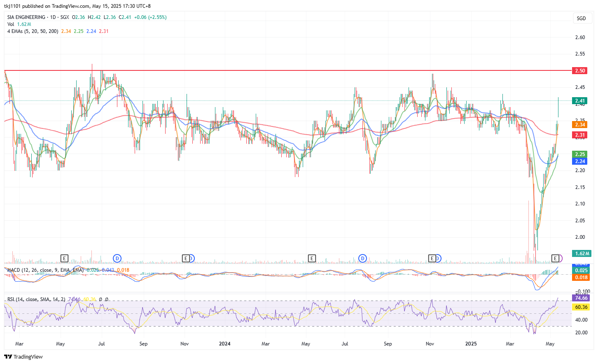Click the TradingView logo at the bottom
This screenshot has height=364, width=598.
point(23,357)
